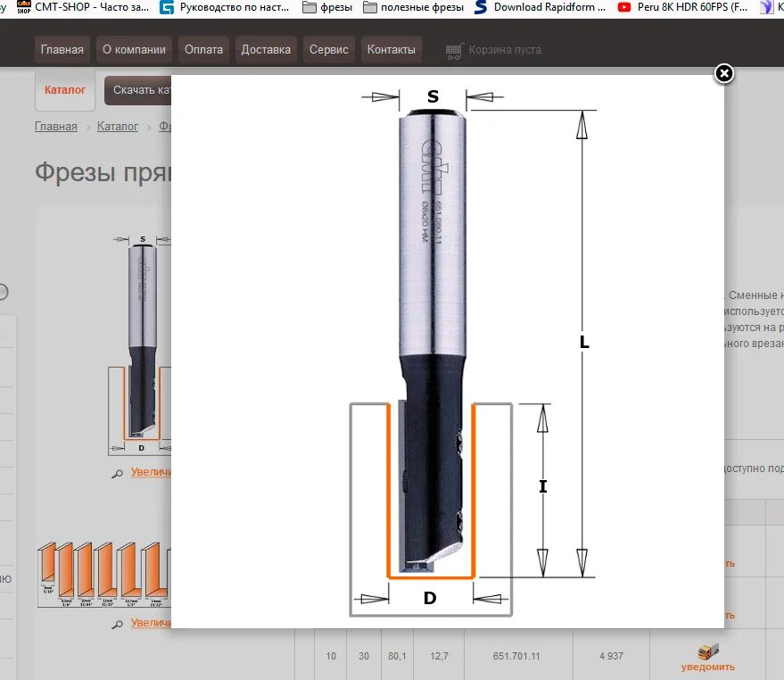
Task: Click the Фрезы page heading
Action: [103, 172]
